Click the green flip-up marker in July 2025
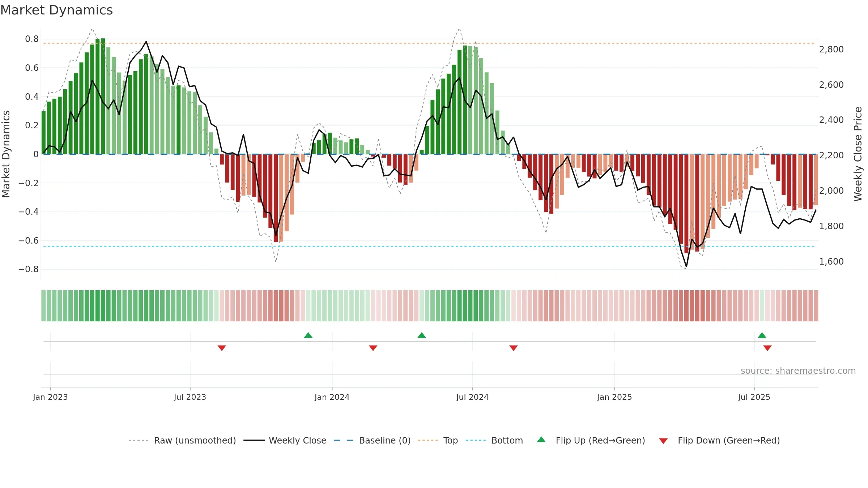 coord(762,335)
